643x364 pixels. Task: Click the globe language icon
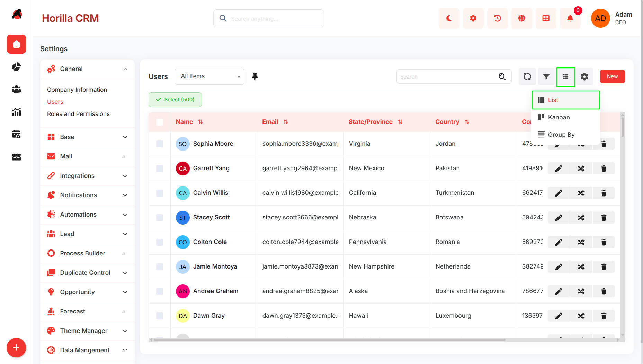[521, 18]
